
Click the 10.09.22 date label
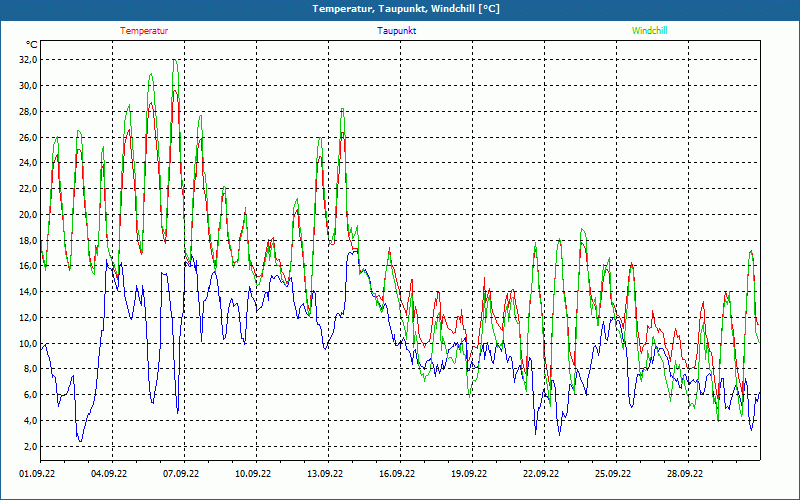coord(253,474)
